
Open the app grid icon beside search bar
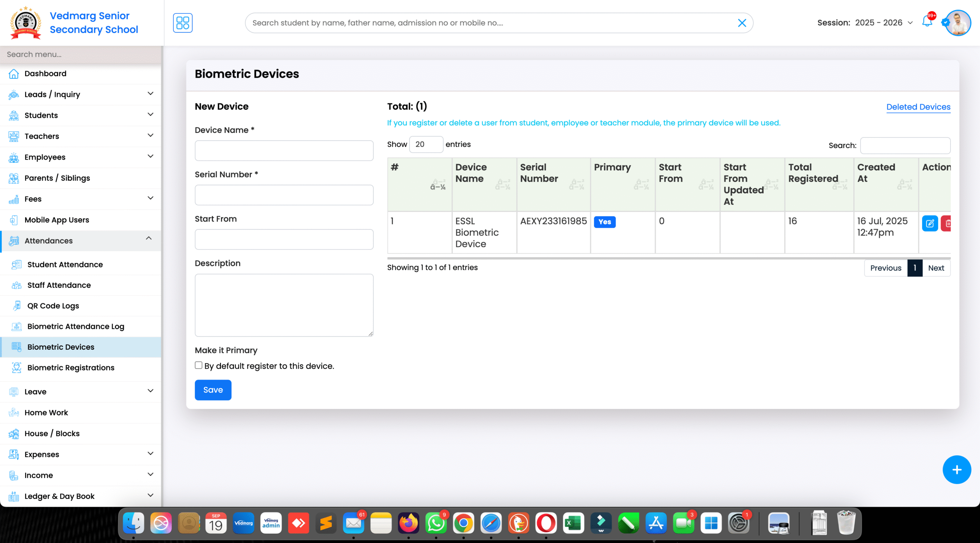tap(183, 23)
